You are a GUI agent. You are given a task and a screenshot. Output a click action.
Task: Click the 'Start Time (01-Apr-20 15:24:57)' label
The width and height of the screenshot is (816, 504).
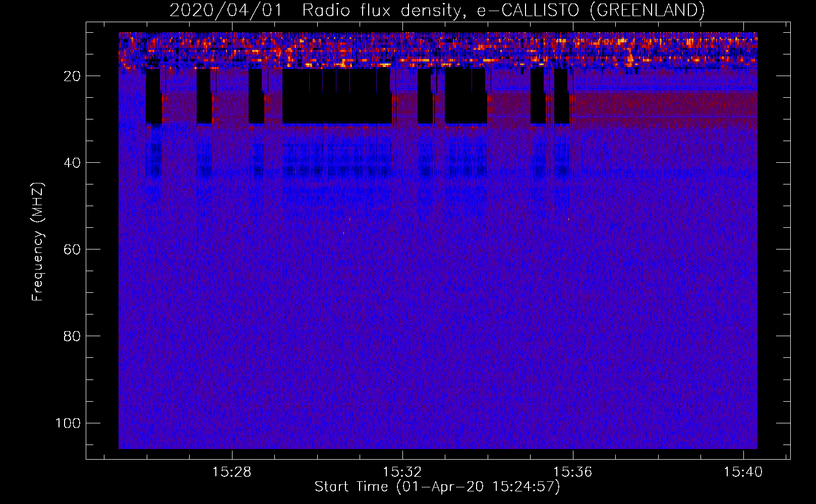tap(437, 487)
